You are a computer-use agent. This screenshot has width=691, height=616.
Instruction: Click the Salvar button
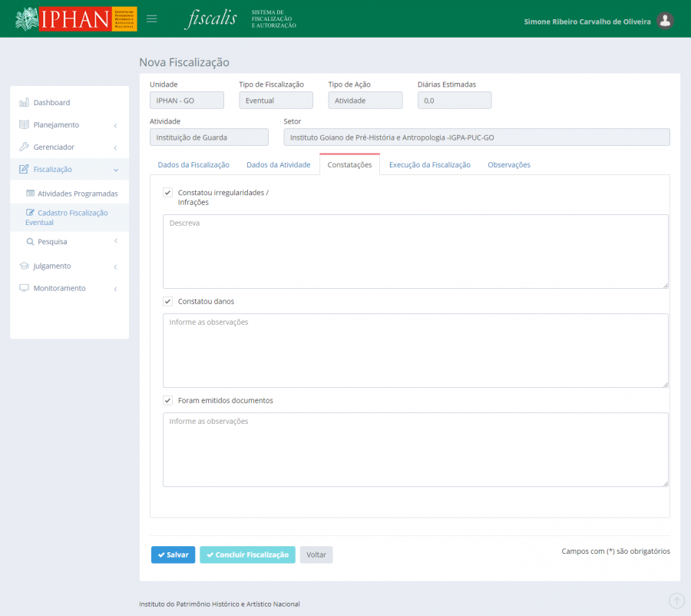173,555
